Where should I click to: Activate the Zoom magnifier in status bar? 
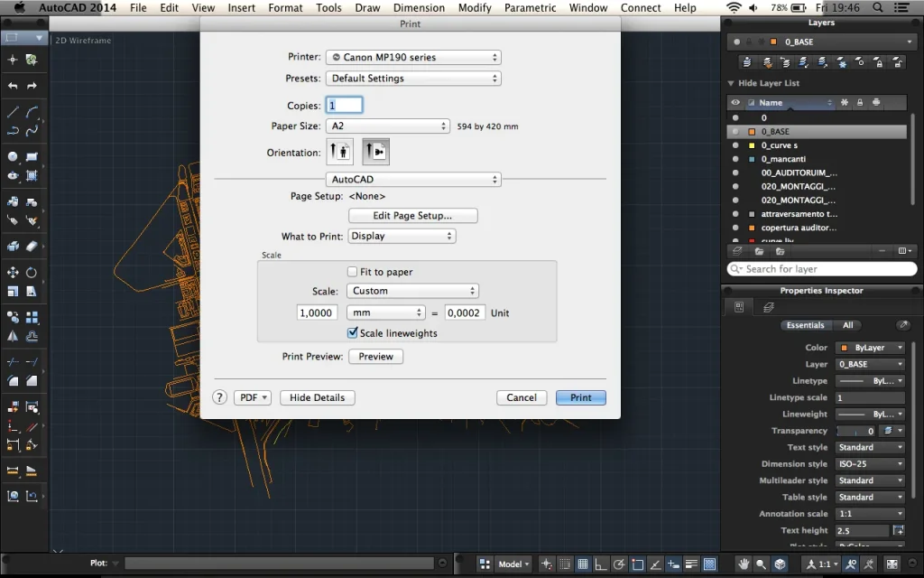(x=762, y=564)
